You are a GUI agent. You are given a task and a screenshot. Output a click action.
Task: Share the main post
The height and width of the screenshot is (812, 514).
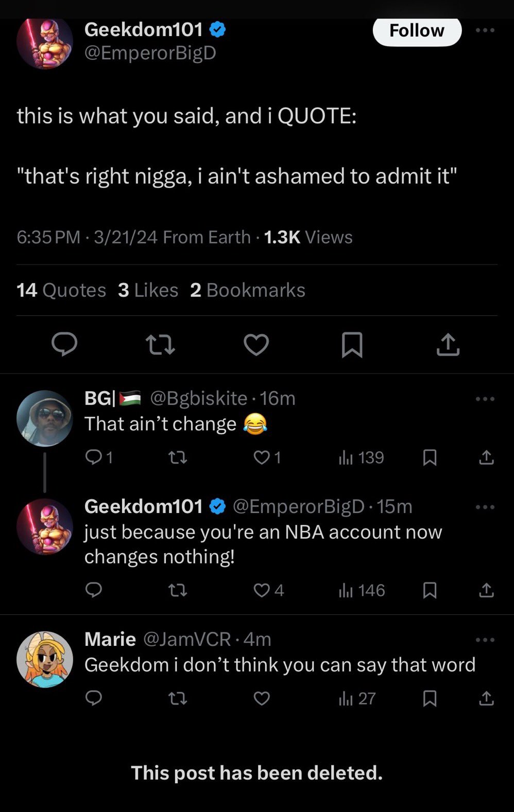tap(448, 344)
